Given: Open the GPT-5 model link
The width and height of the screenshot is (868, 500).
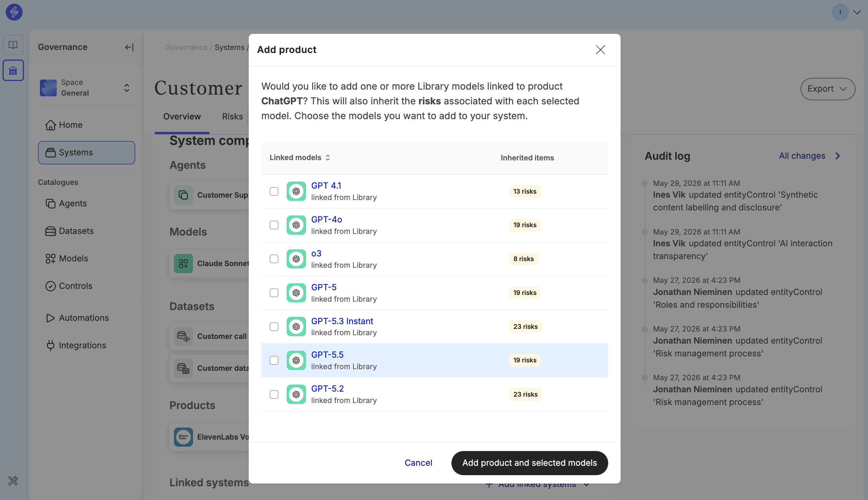Looking at the screenshot, I should (324, 287).
